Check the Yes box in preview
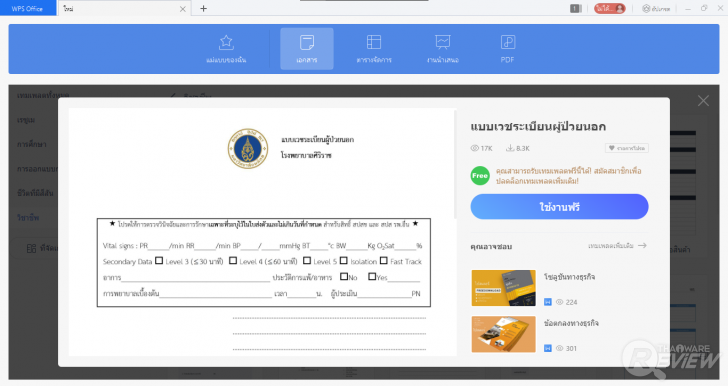 point(372,276)
